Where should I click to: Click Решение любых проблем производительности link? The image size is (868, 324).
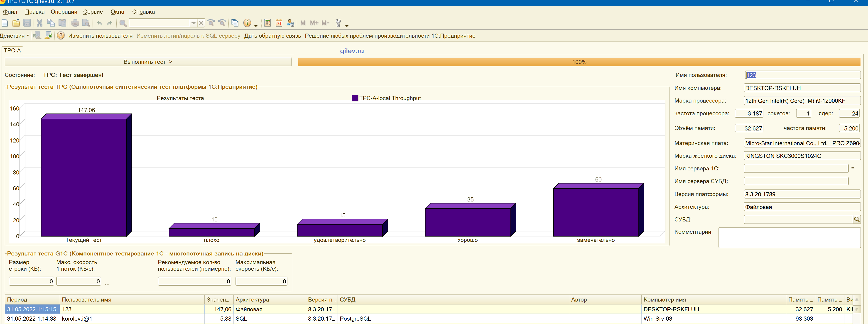tap(390, 35)
